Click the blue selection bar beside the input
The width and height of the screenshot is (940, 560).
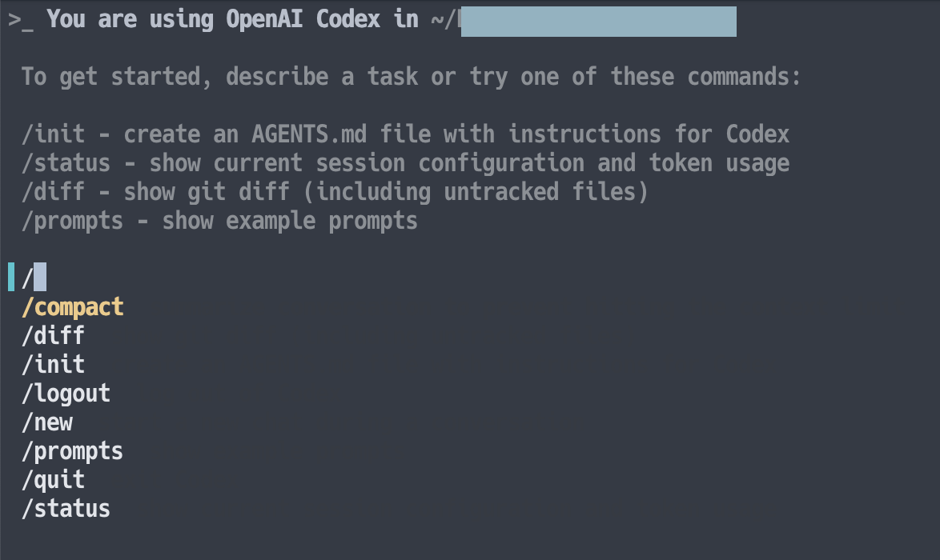10,277
